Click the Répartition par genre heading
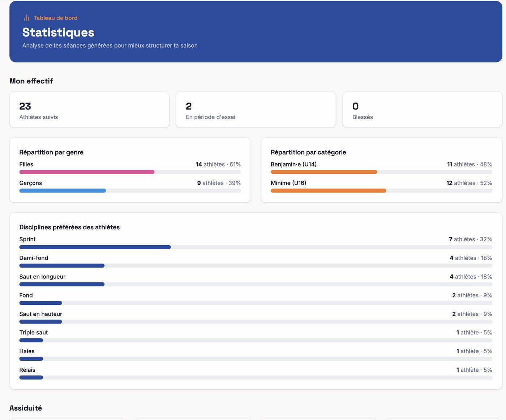The width and height of the screenshot is (506, 420). click(51, 152)
